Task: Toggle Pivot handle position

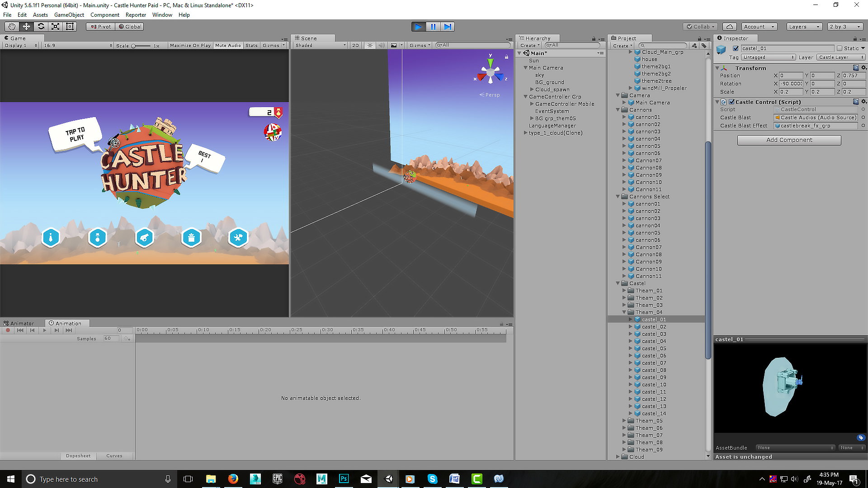Action: click(101, 27)
